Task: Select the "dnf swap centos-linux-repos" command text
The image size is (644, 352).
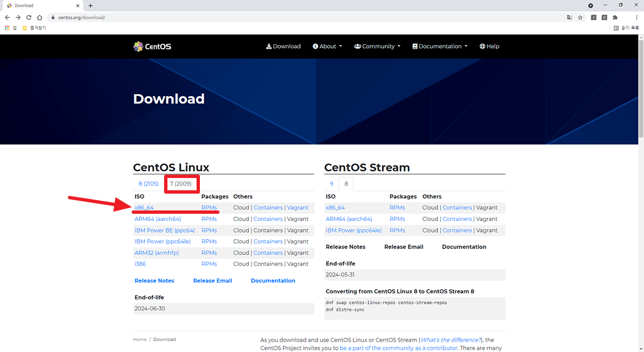Action: click(x=386, y=303)
